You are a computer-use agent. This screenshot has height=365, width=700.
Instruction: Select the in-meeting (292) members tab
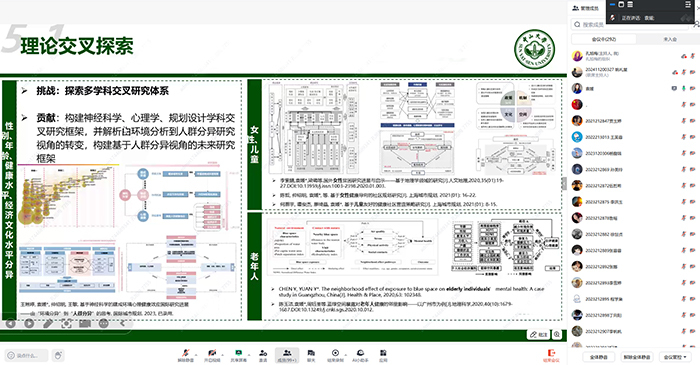point(604,39)
